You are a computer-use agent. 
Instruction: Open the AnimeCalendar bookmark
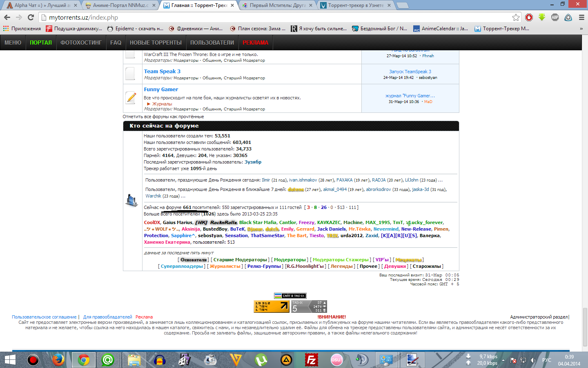[441, 29]
